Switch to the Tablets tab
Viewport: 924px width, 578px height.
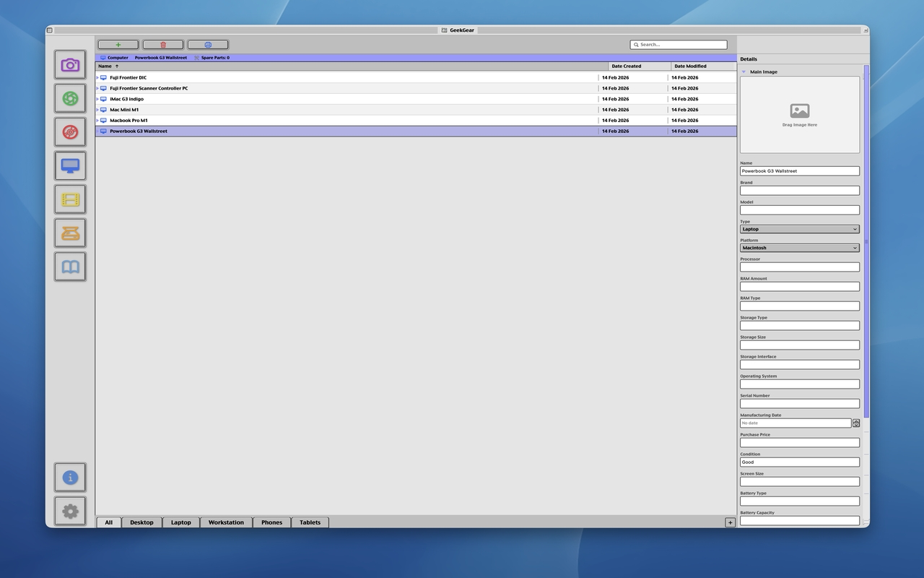click(x=310, y=522)
